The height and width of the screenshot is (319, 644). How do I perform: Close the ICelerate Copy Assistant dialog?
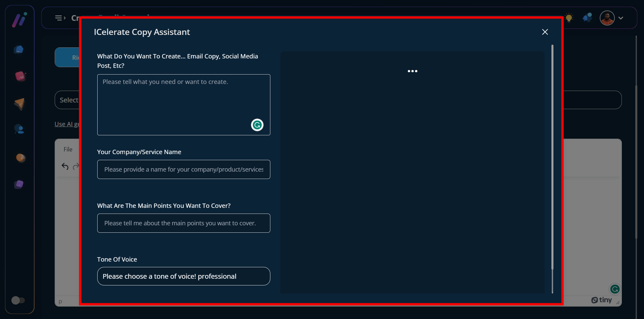(x=545, y=32)
